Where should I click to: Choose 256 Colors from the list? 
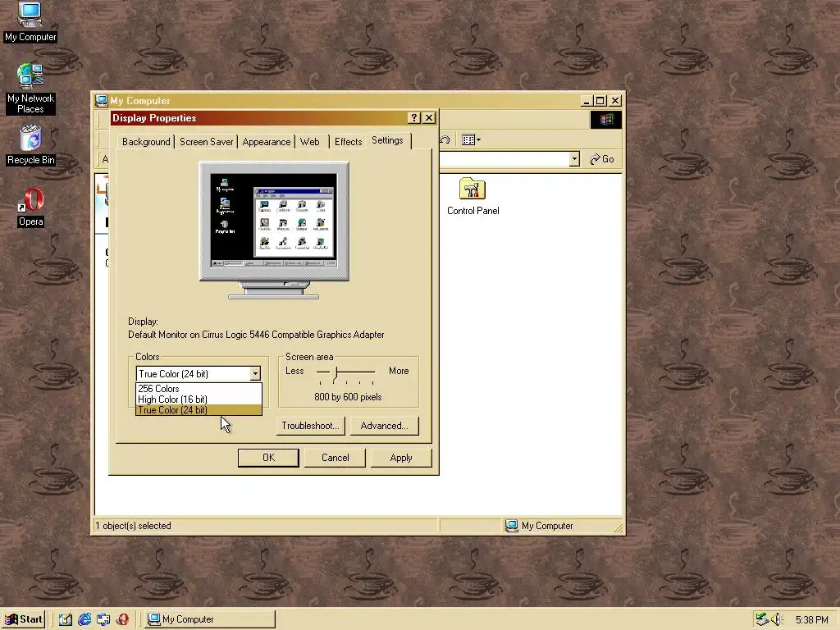coord(199,388)
